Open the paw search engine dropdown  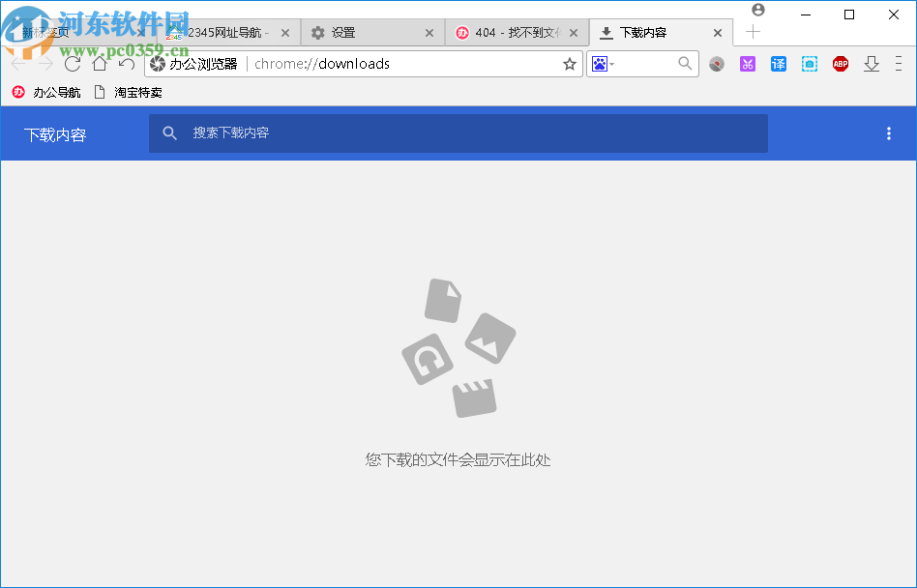click(x=603, y=64)
